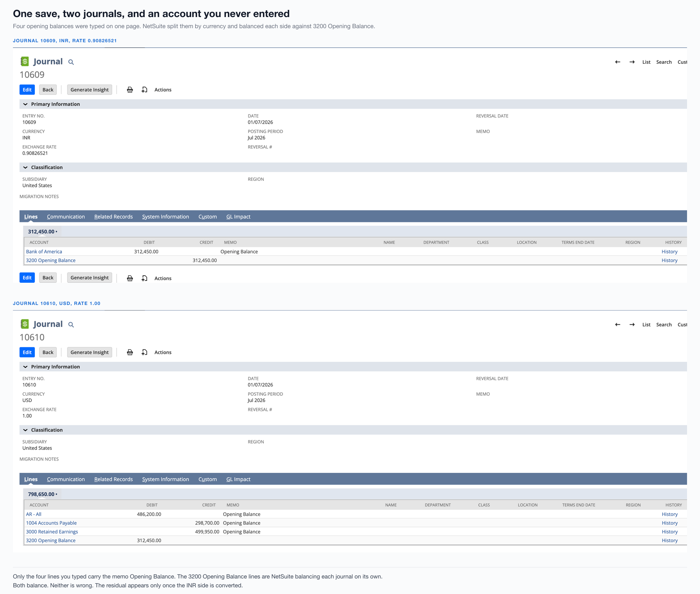Open GL Impact tab in journal 10610
The image size is (700, 594).
pos(239,479)
